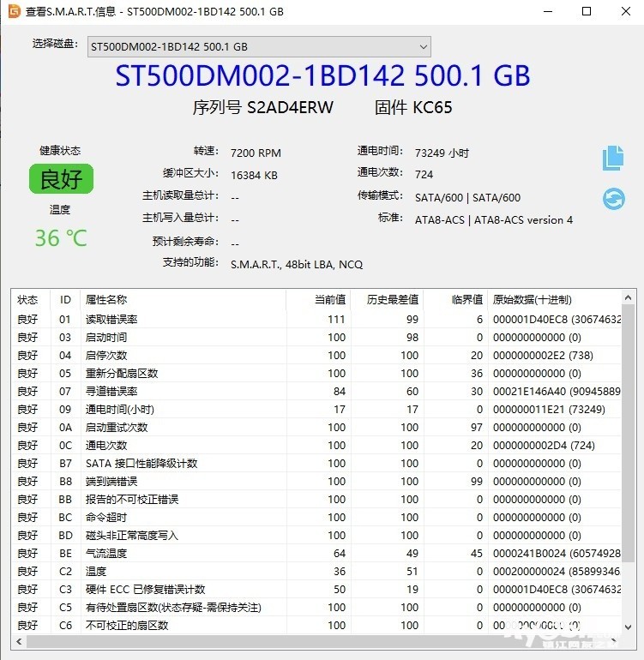Screen dimensions: 644x660
Task: Select the 有待处置扇区数 row
Action: click(316, 608)
